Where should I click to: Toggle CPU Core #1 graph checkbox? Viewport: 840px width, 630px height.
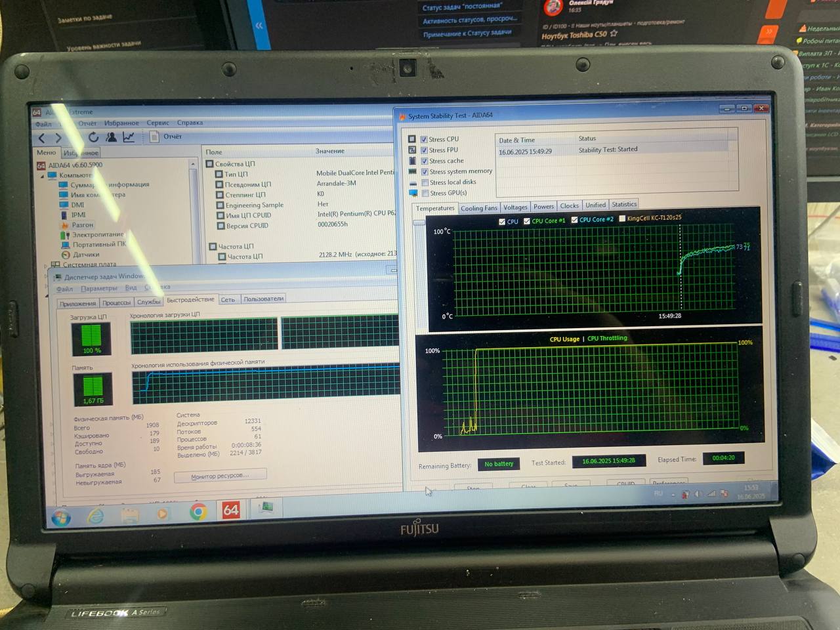(527, 221)
